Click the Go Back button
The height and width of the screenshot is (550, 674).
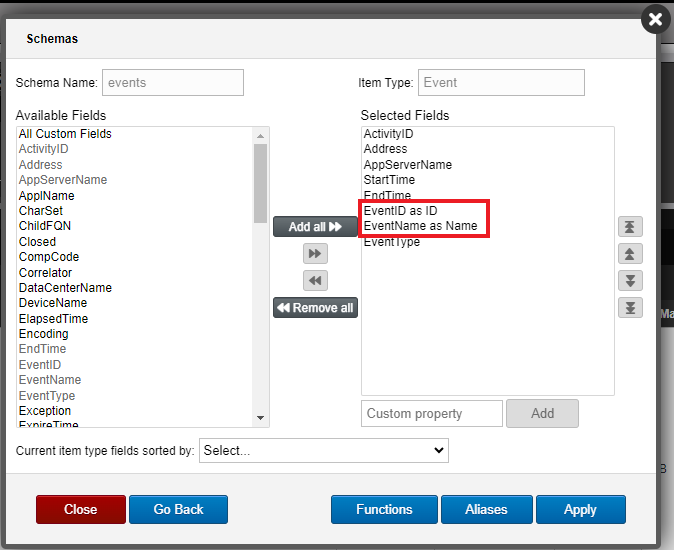pos(178,509)
